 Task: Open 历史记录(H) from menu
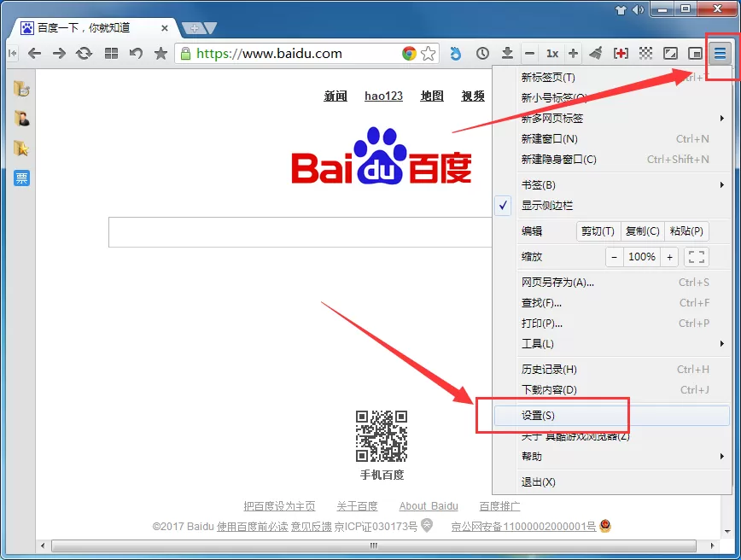pyautogui.click(x=612, y=369)
